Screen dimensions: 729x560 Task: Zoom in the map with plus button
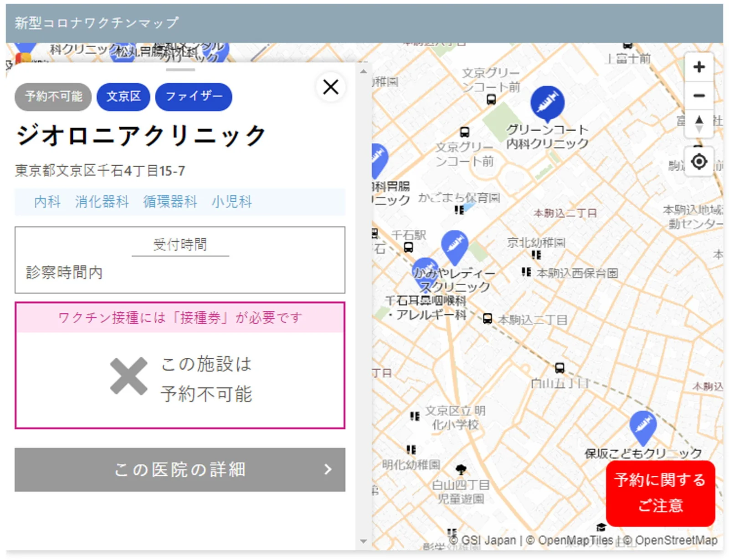pos(699,67)
